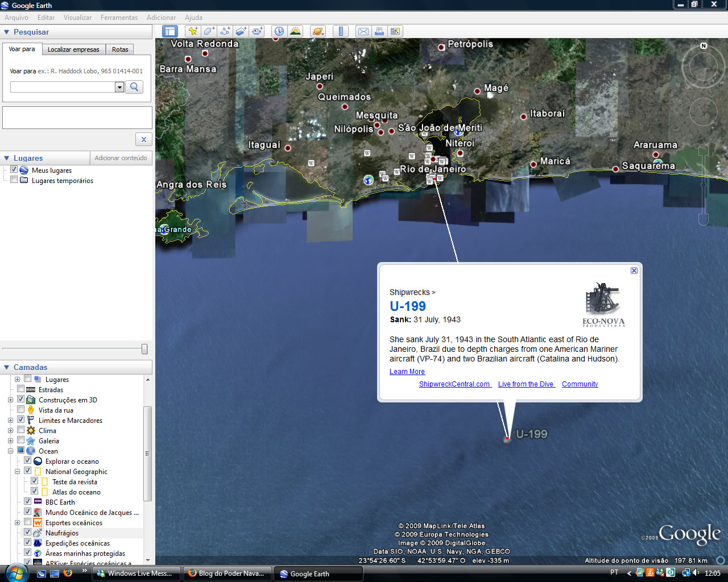Collapse the Camadas panel
The image size is (728, 582).
click(7, 367)
